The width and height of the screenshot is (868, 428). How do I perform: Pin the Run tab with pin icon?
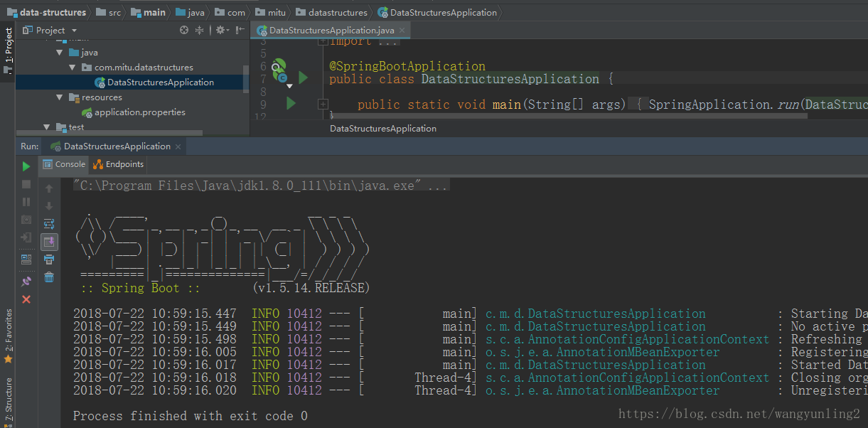[x=26, y=282]
